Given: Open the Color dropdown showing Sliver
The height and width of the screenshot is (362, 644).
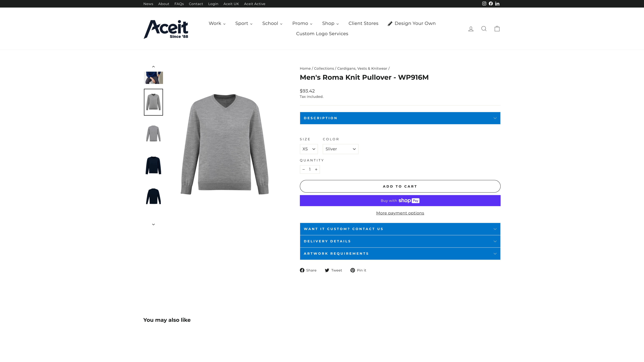Looking at the screenshot, I should (x=340, y=149).
